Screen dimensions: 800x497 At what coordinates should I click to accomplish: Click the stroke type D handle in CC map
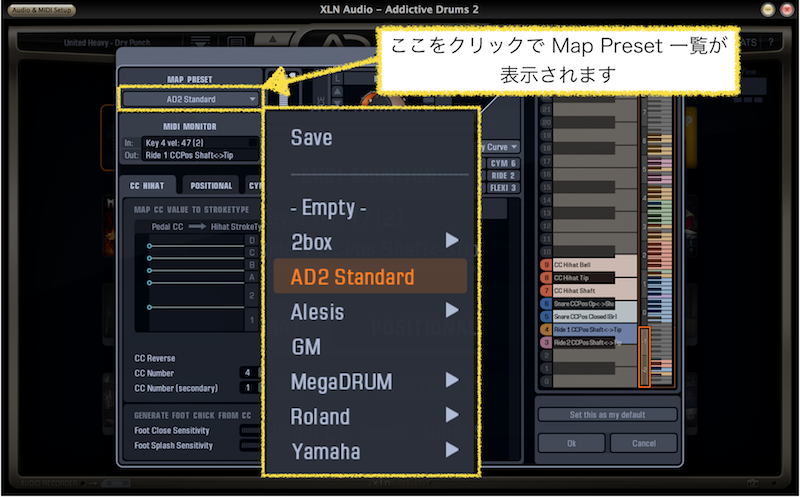149,246
